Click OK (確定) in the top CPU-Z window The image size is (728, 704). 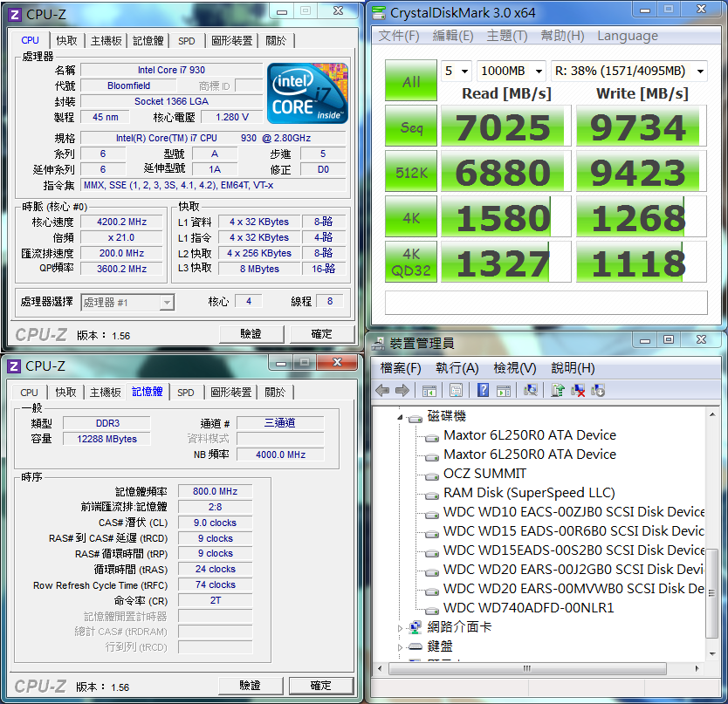pos(322,334)
